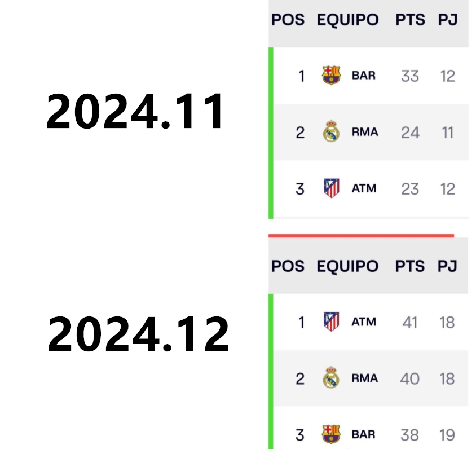Click the Barcelona crest in the December table

click(x=331, y=434)
